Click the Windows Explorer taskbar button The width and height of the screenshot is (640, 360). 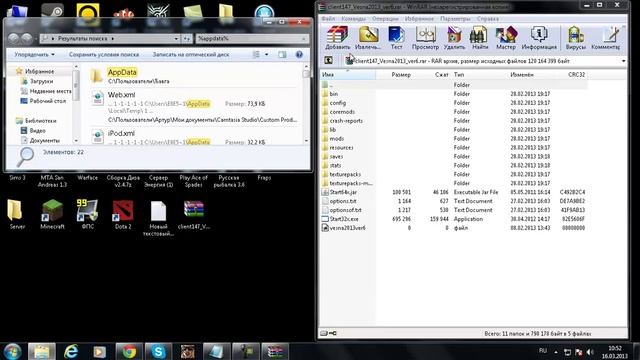click(x=41, y=351)
